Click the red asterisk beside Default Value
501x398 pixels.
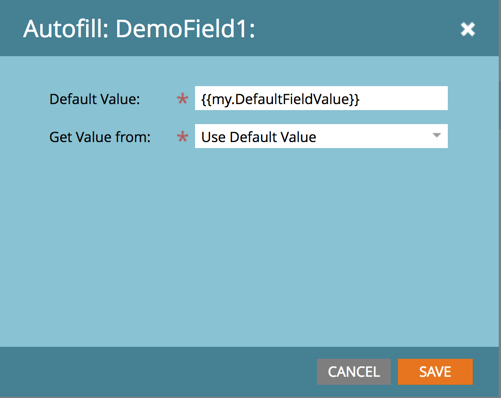(x=182, y=99)
